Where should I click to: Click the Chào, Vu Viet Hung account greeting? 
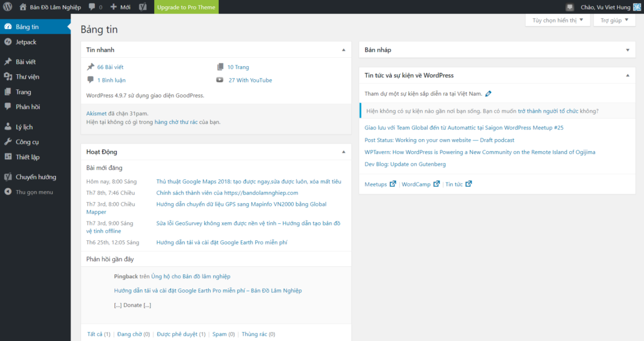(x=606, y=7)
